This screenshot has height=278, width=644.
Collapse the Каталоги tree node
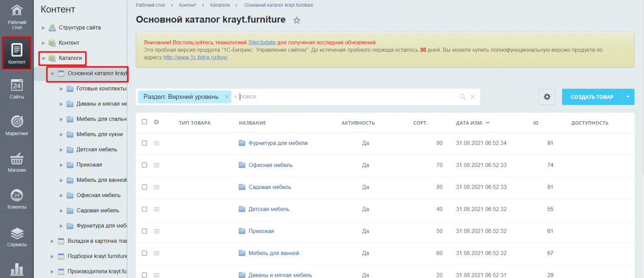click(43, 58)
